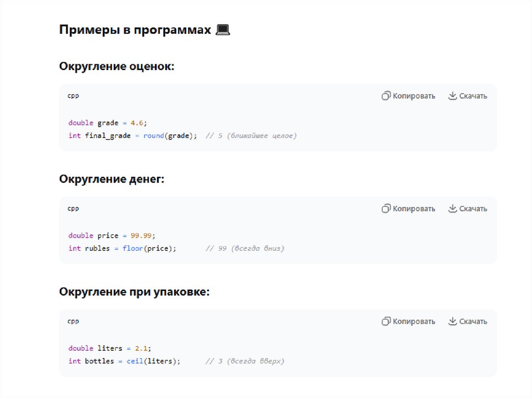532x398 pixels.
Task: Click the 'double liters = 2.1;' code line
Action: click(x=110, y=348)
